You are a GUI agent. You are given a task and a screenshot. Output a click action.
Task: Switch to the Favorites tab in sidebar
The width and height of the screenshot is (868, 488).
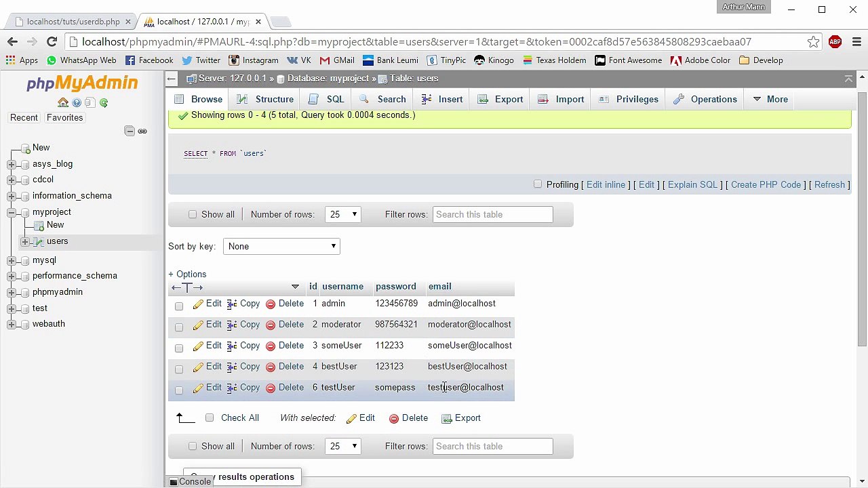tap(64, 118)
